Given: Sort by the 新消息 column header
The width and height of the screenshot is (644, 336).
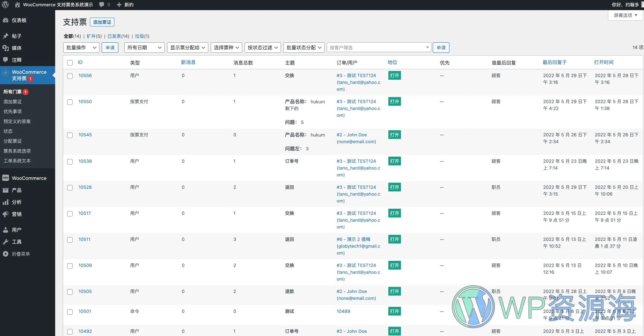Looking at the screenshot, I should [x=188, y=62].
